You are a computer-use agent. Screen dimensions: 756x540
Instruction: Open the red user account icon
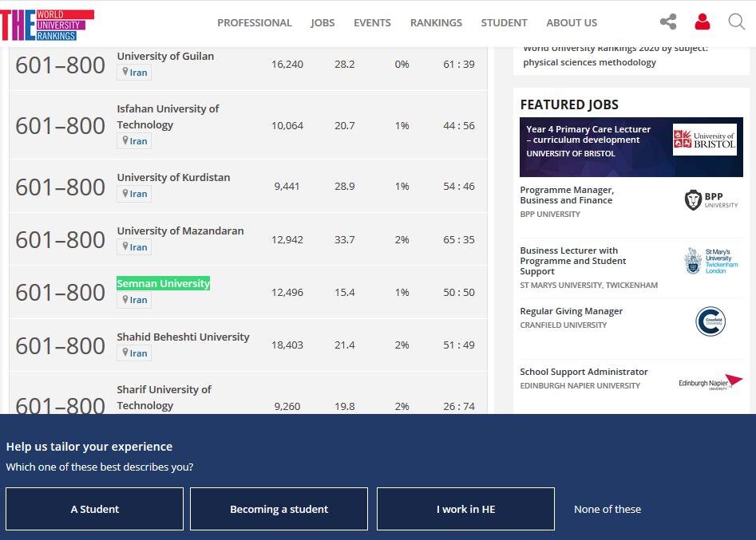coord(702,22)
